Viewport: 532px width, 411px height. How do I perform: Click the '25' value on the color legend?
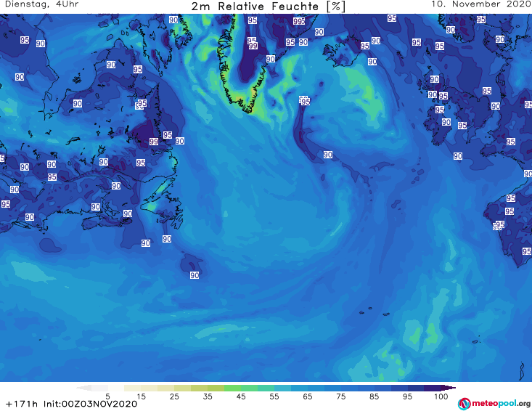(174, 396)
